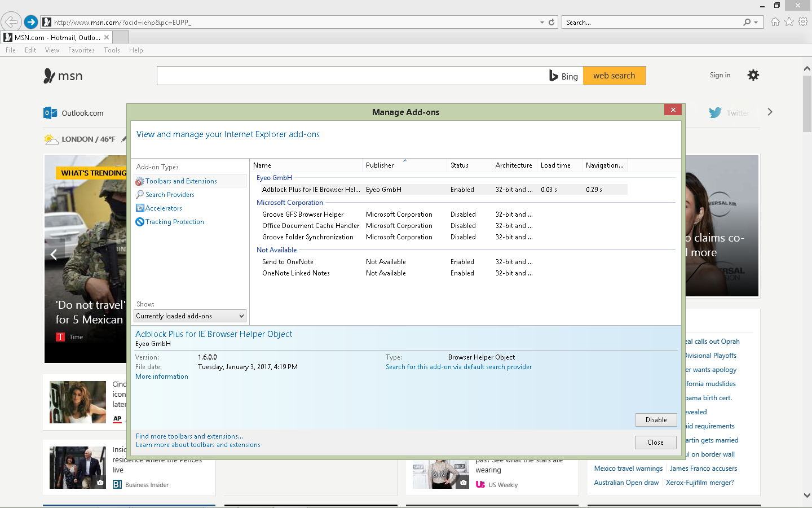Disable the Adblock Plus add-on

pos(656,420)
